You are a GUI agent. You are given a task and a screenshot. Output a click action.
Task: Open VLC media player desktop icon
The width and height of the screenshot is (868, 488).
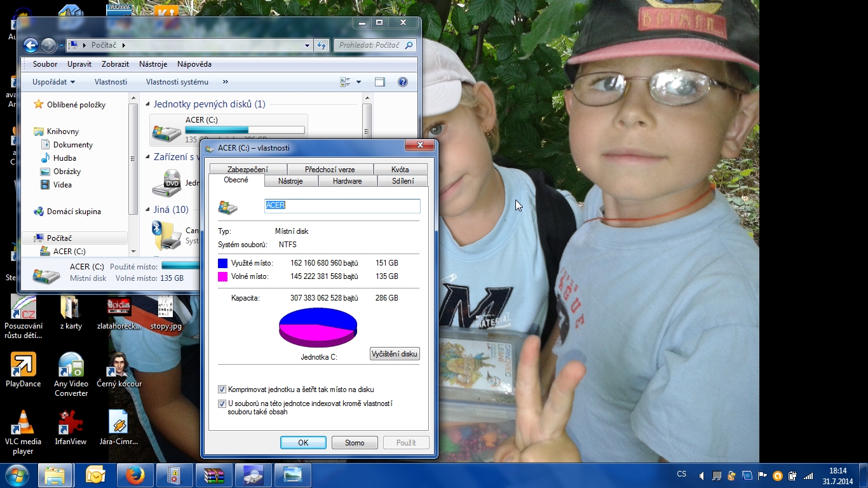click(x=24, y=423)
